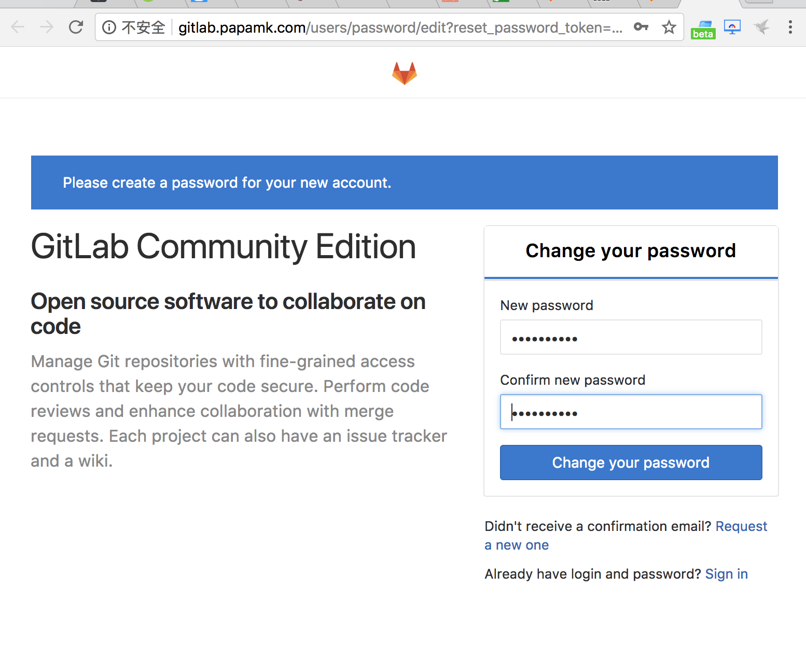The width and height of the screenshot is (806, 672).
Task: Click the key icon in the address bar
Action: [x=641, y=27]
